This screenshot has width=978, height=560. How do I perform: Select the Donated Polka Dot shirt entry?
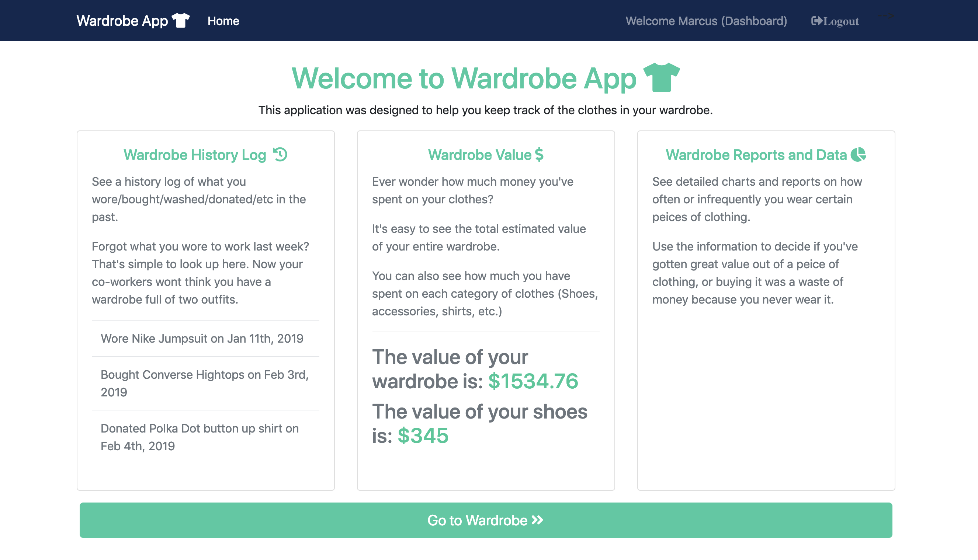click(x=200, y=437)
